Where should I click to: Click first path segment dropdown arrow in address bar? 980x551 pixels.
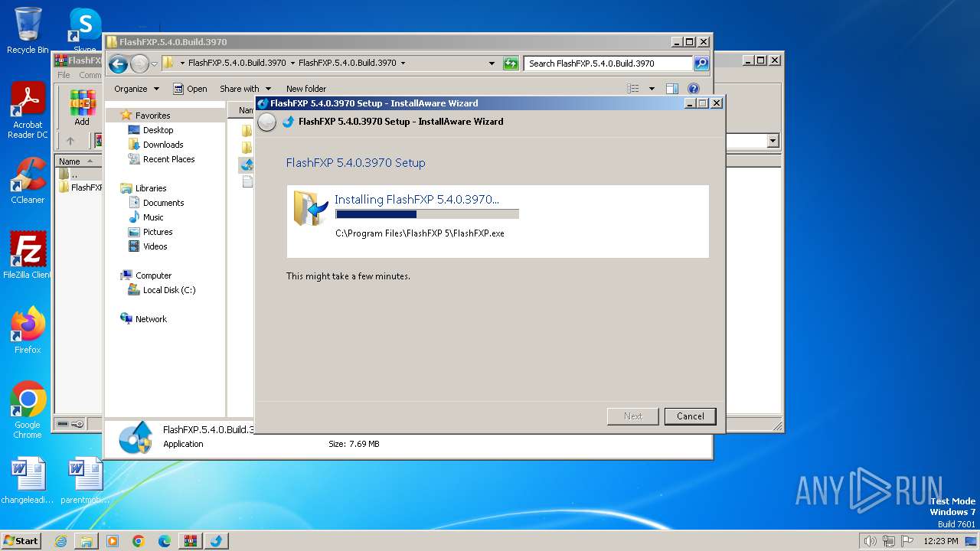182,64
